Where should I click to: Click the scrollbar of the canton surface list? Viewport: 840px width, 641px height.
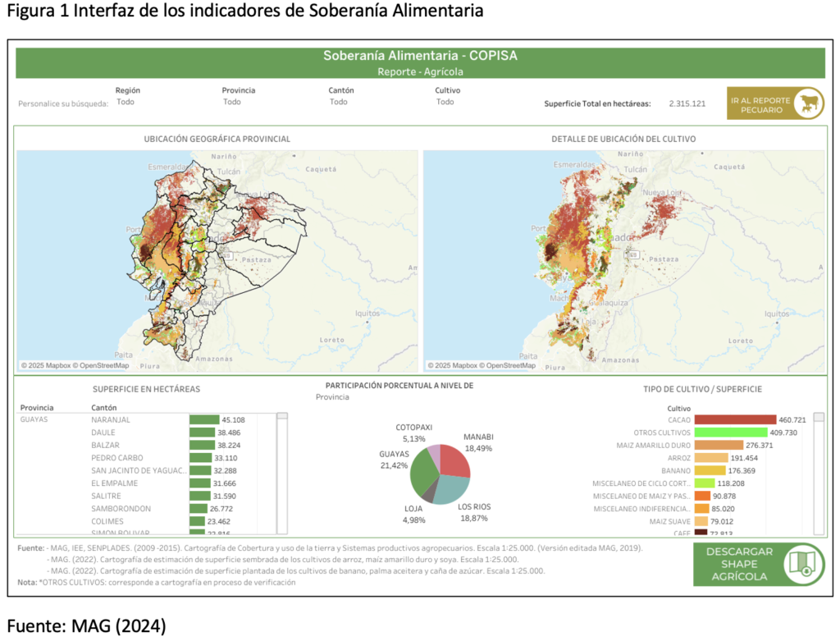click(x=282, y=468)
